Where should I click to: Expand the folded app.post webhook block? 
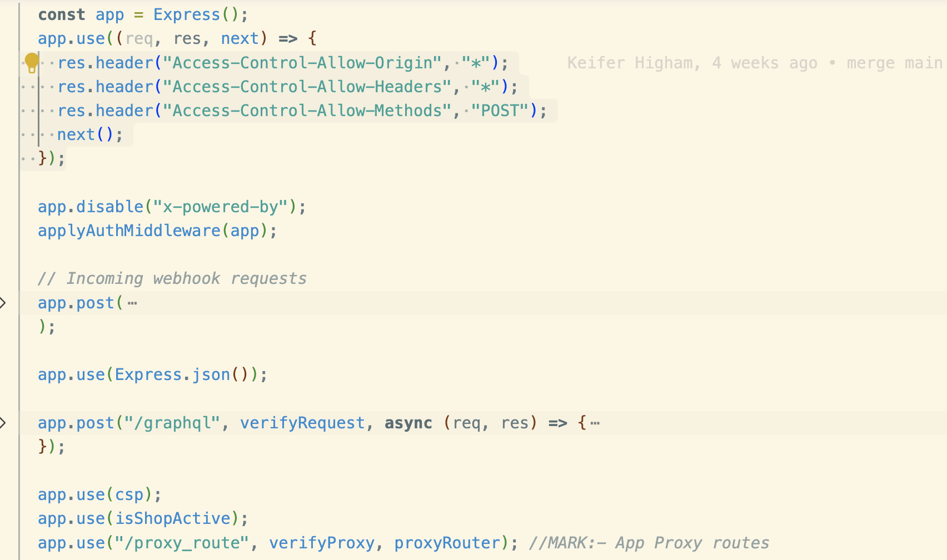(x=3, y=303)
